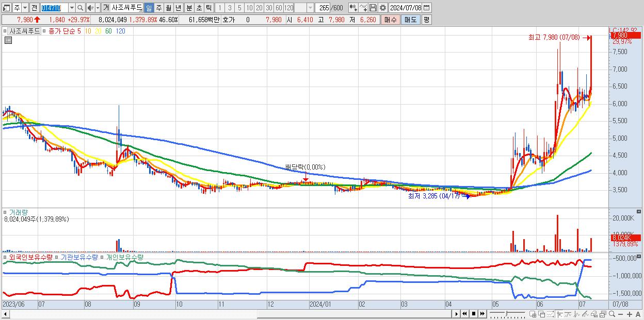This screenshot has width=644, height=320.
Task: Focus the stock code field 014710
Action: coord(54,8)
